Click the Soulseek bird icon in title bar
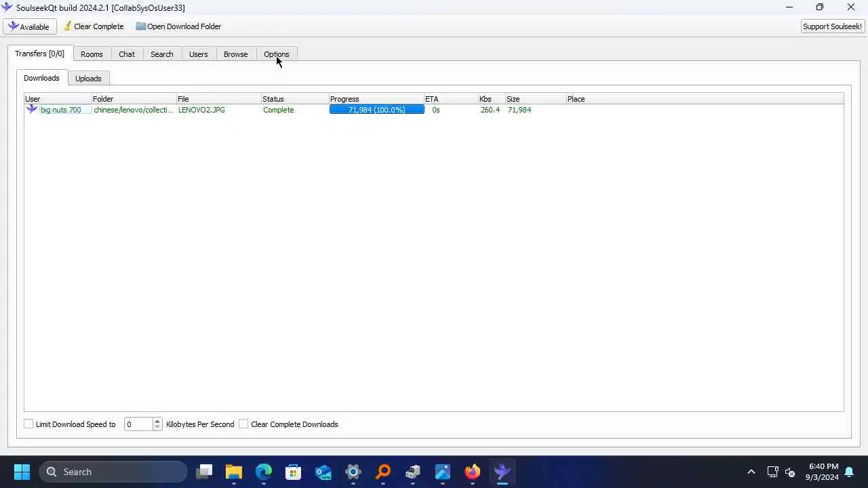 [x=7, y=7]
